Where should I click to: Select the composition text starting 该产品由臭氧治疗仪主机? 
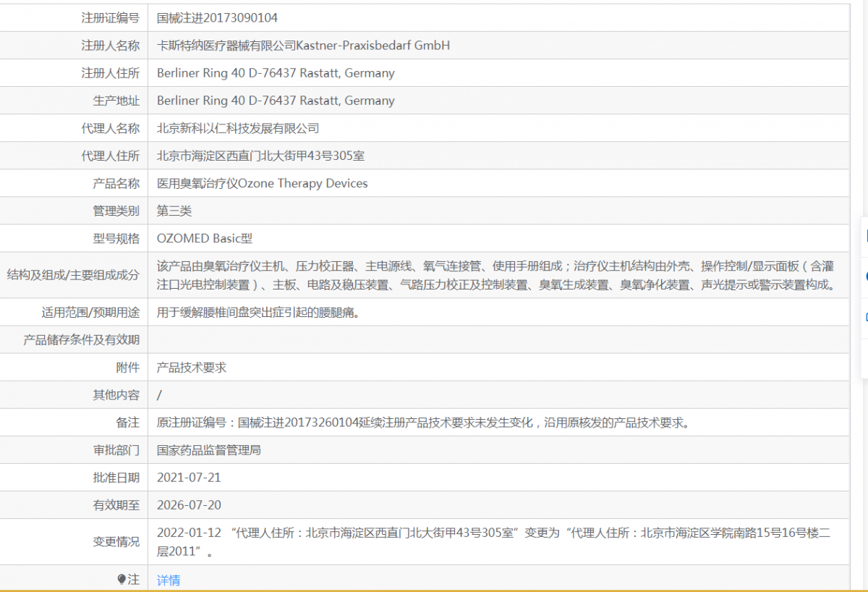pos(495,275)
